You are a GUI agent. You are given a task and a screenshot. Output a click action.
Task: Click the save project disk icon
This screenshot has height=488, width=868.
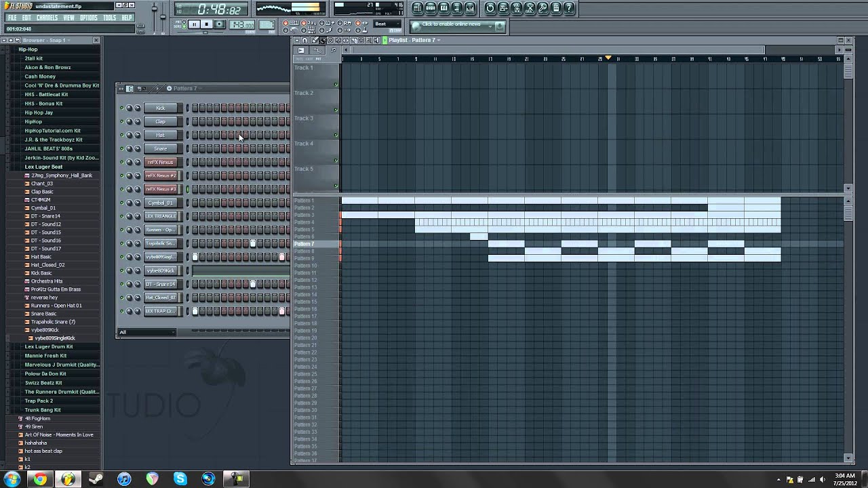503,8
